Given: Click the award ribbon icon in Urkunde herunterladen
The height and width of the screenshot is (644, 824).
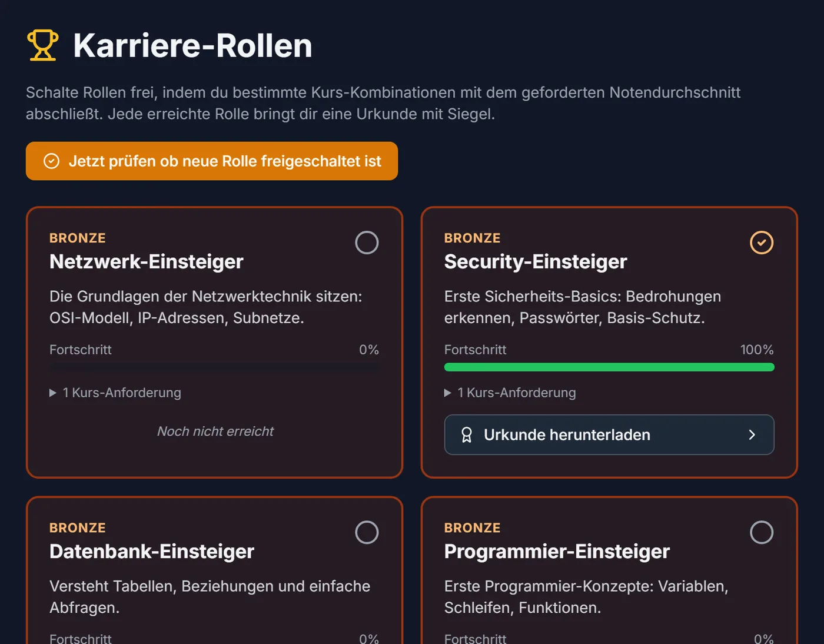Looking at the screenshot, I should pyautogui.click(x=467, y=435).
